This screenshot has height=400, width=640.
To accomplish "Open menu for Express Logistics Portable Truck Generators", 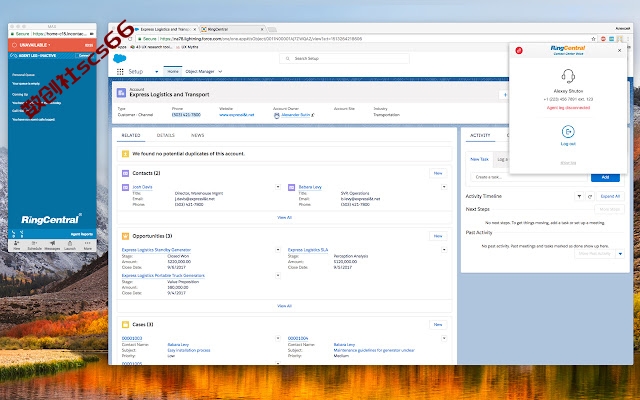I will click(278, 276).
